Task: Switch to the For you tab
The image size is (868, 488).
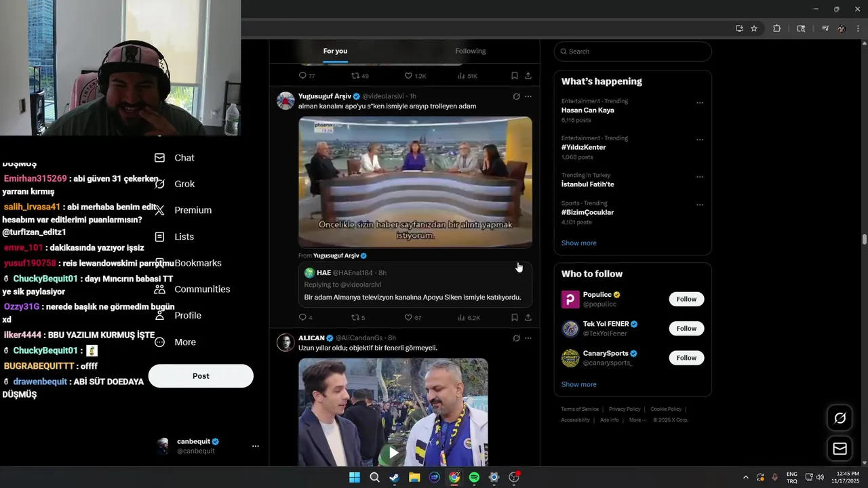Action: 335,51
